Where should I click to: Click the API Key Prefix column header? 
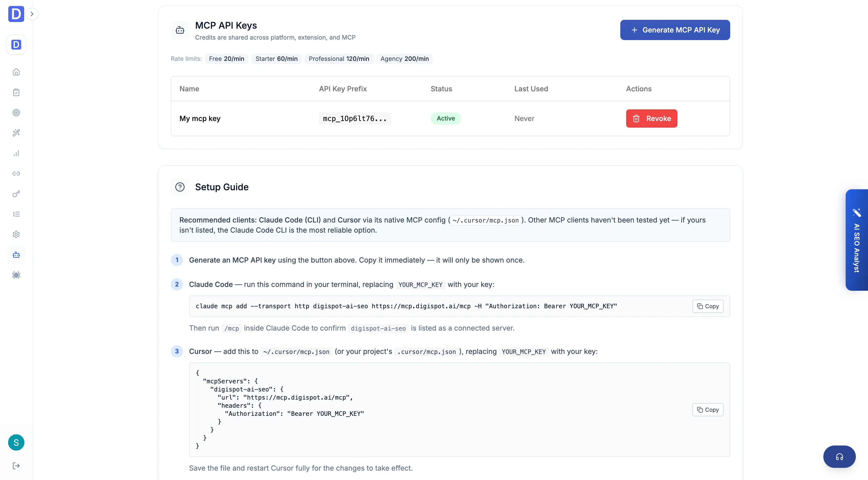tap(343, 89)
